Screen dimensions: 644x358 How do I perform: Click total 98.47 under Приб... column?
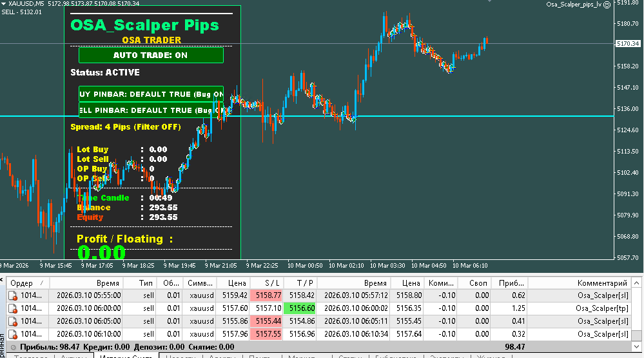515,347
